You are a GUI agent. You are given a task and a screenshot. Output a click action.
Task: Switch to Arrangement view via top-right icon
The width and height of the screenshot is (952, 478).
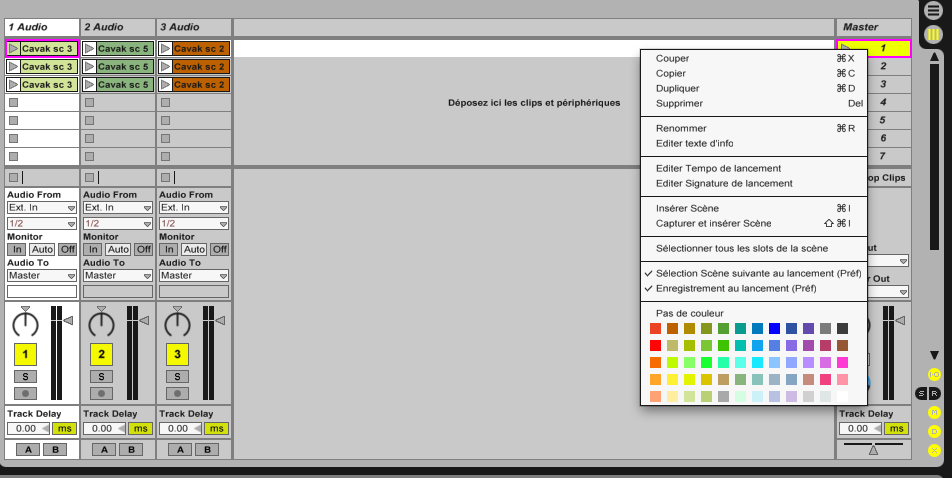coord(933,11)
